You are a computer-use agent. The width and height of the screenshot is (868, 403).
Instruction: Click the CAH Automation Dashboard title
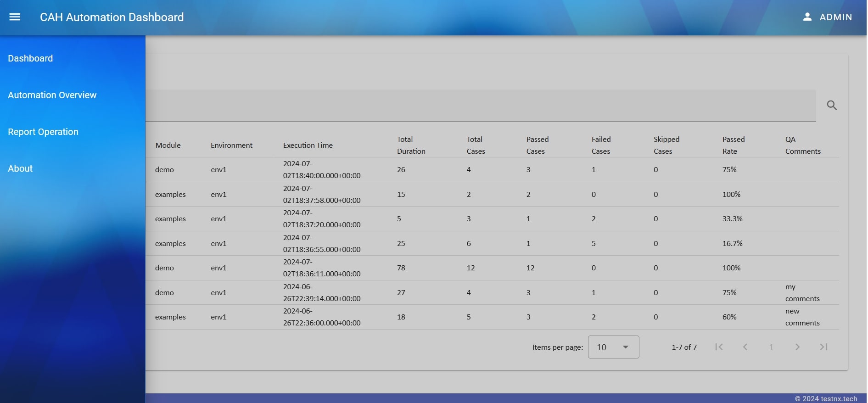112,17
